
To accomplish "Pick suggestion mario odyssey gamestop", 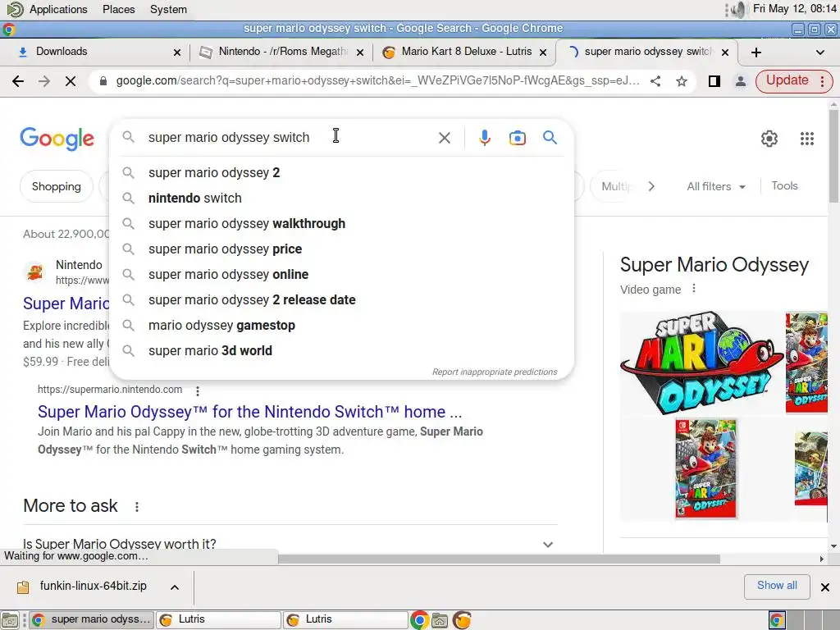I will [342, 325].
